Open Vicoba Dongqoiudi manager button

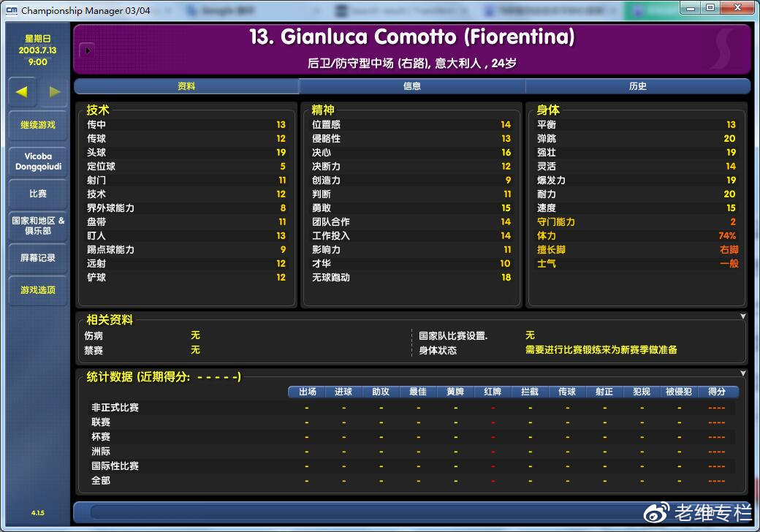pos(38,161)
